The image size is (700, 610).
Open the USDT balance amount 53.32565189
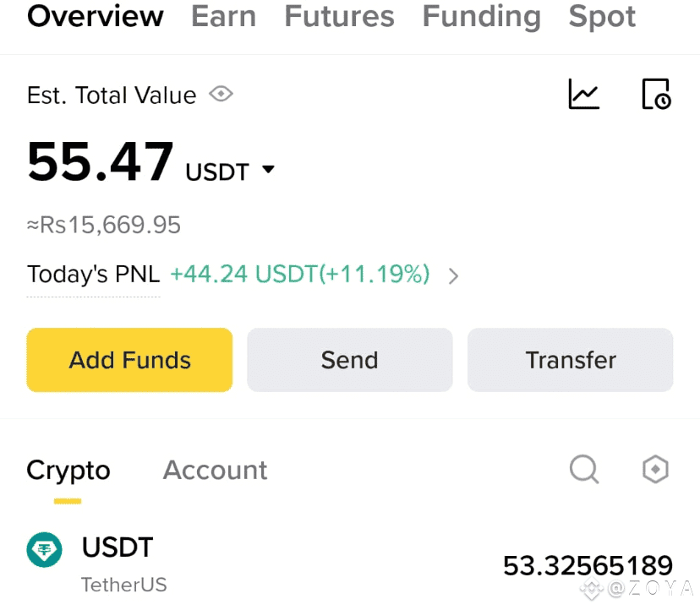click(x=588, y=565)
